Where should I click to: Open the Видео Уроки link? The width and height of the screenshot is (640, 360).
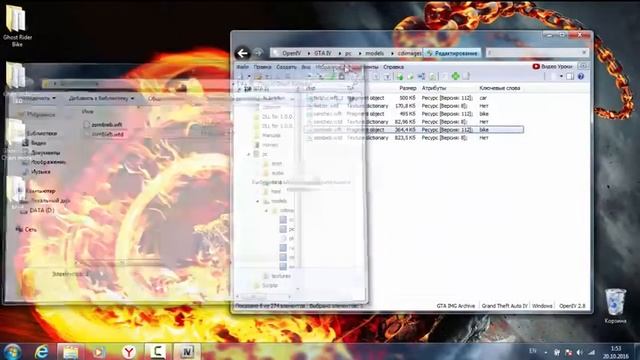(557, 67)
